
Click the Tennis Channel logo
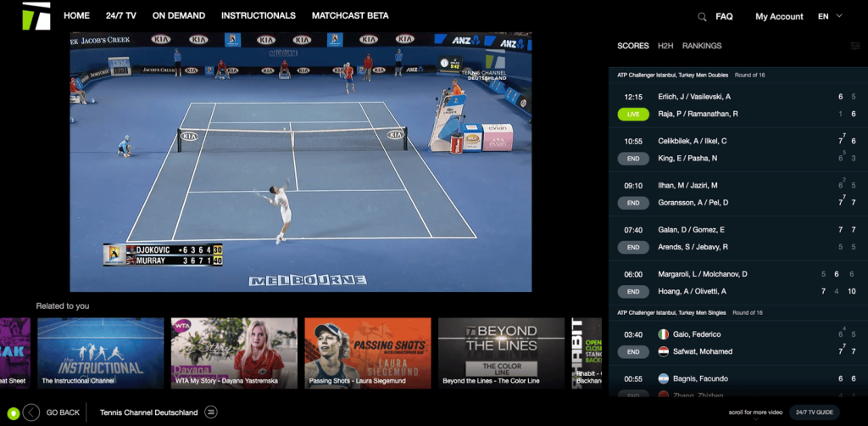(36, 15)
